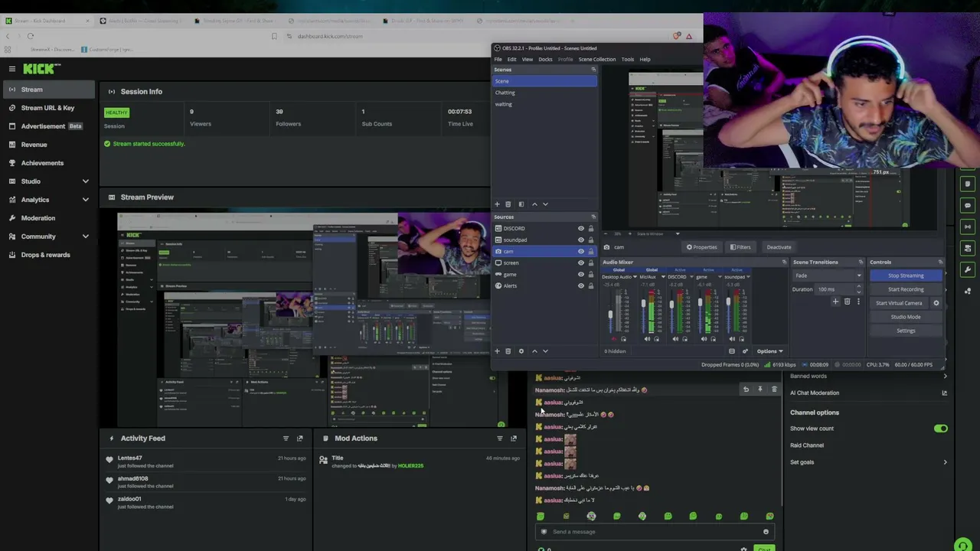
Task: Delete selected source using Sources trash icon
Action: [508, 351]
